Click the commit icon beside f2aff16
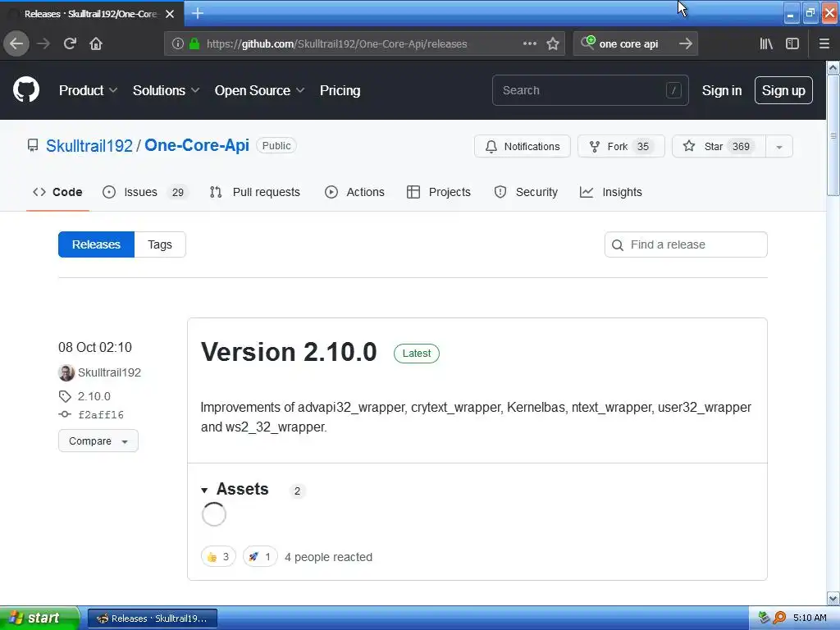 (65, 414)
